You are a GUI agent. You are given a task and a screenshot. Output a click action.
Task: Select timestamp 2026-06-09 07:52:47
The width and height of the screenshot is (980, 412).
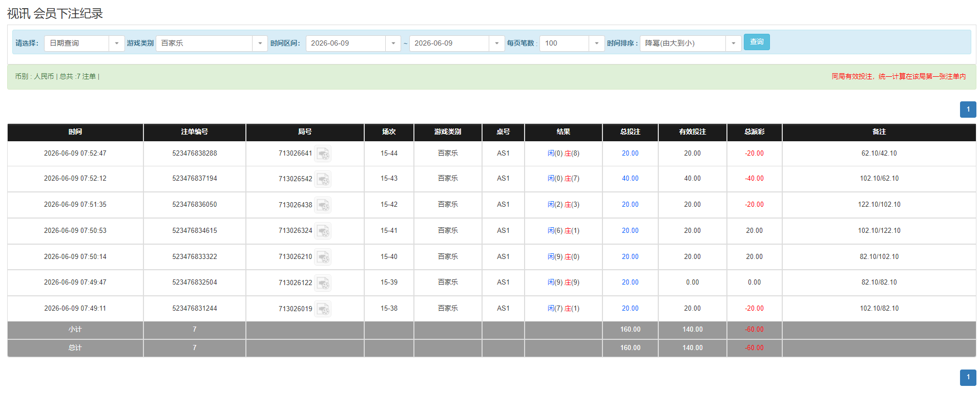[x=75, y=154]
